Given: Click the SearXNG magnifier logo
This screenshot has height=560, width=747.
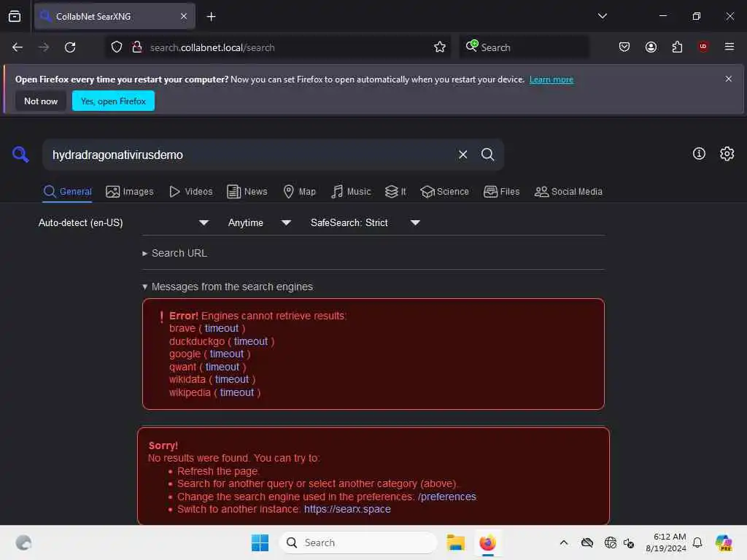Looking at the screenshot, I should coord(20,155).
